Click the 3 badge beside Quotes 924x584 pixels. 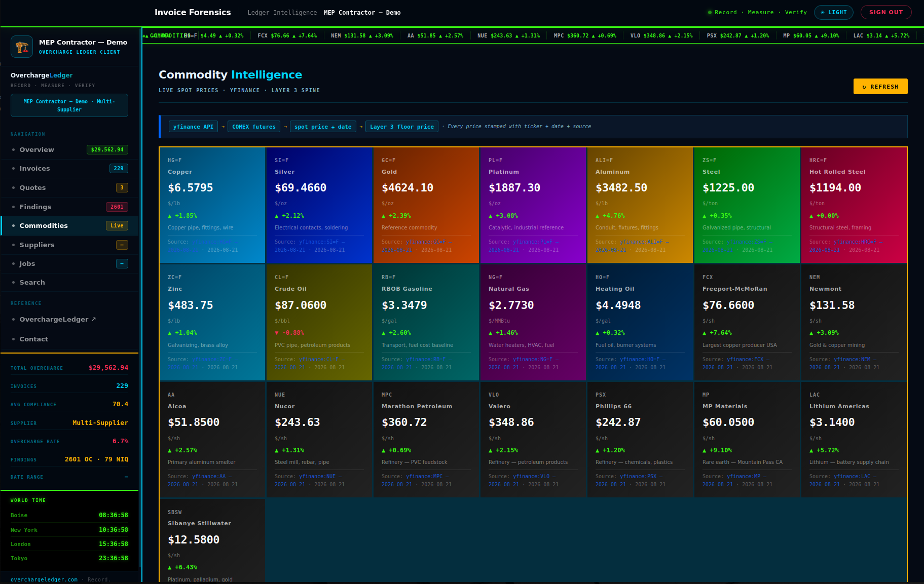pos(122,187)
